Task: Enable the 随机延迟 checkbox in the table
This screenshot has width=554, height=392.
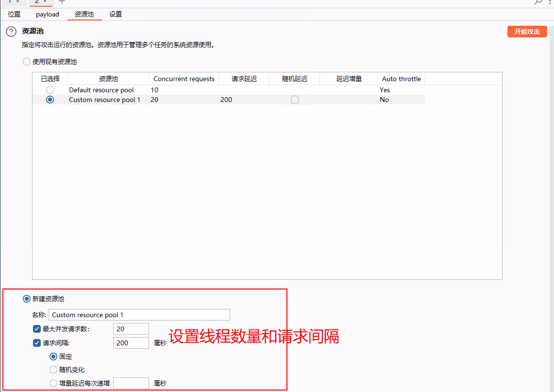Action: point(295,99)
